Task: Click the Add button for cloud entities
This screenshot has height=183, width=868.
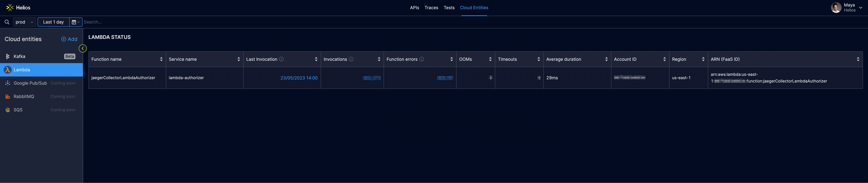Action: click(69, 39)
